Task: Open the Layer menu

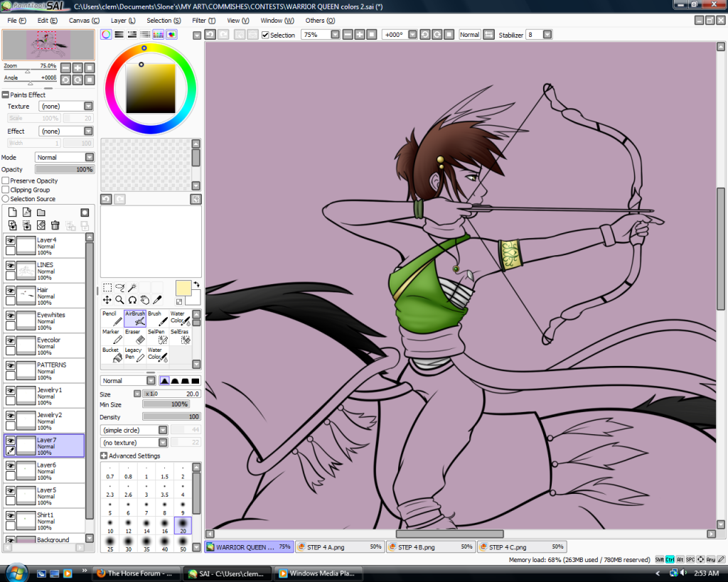Action: [123, 21]
